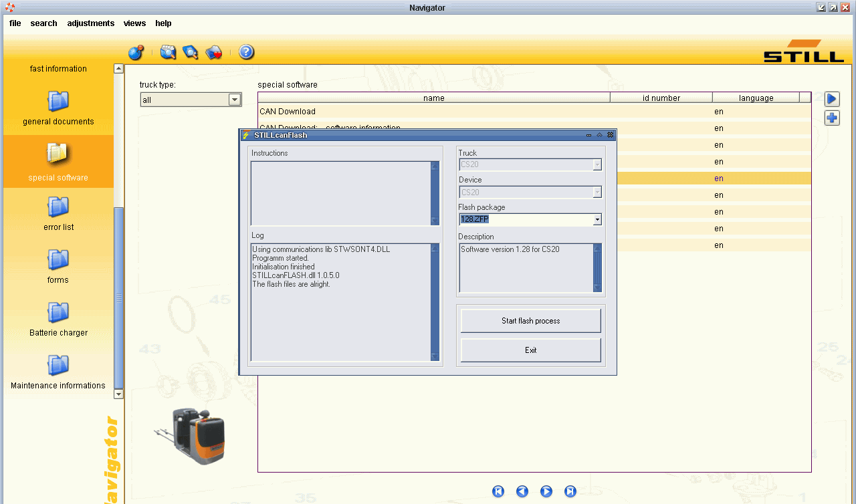Open the views menu
The image size is (856, 504).
click(x=134, y=23)
